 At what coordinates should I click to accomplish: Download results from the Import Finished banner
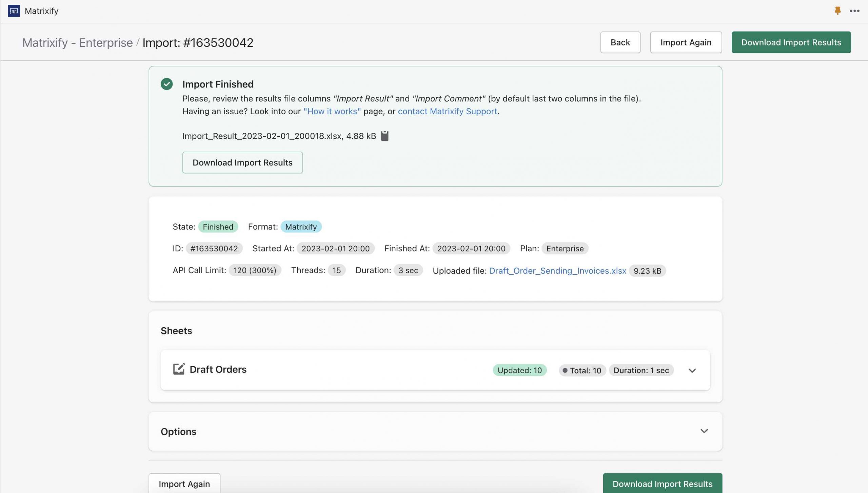[242, 162]
